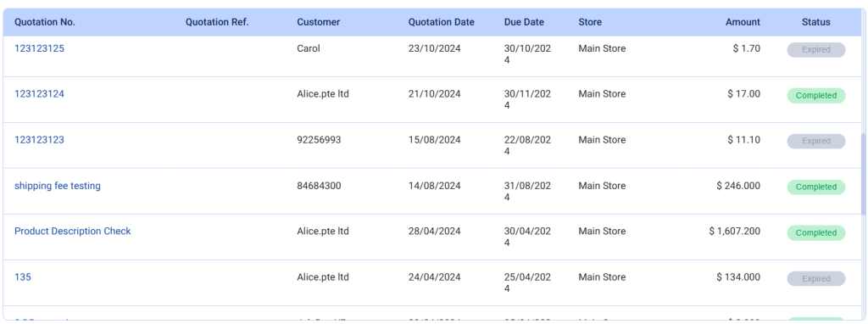This screenshot has height=324, width=868.
Task: Open quotation 135
Action: pyautogui.click(x=23, y=277)
